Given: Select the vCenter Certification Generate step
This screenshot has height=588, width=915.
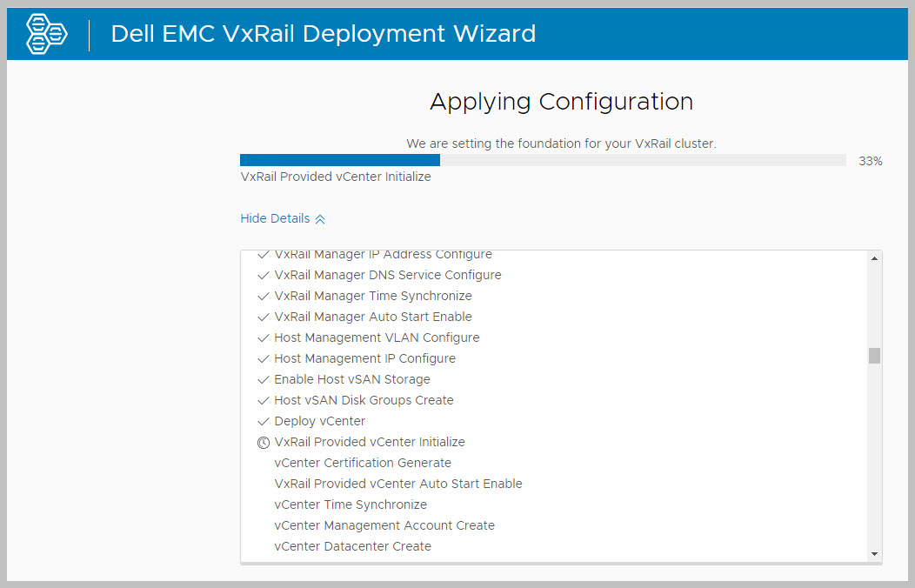Looking at the screenshot, I should click(x=363, y=463).
